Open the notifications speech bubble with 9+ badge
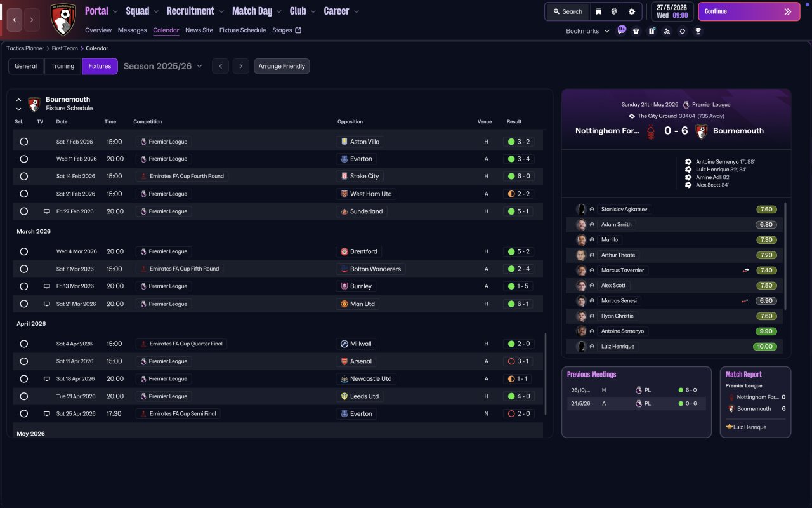This screenshot has width=812, height=508. pyautogui.click(x=621, y=30)
